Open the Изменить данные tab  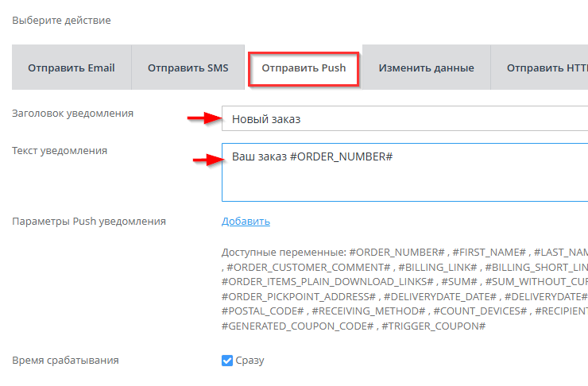click(x=426, y=68)
